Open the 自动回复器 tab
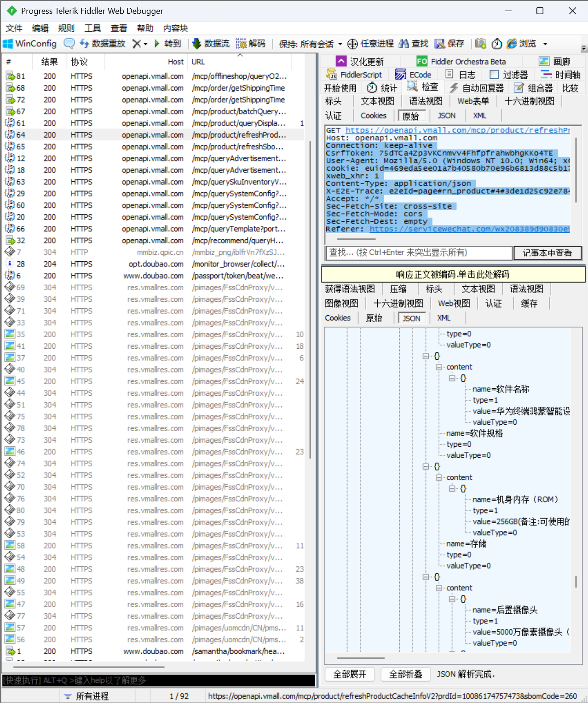 coord(477,88)
